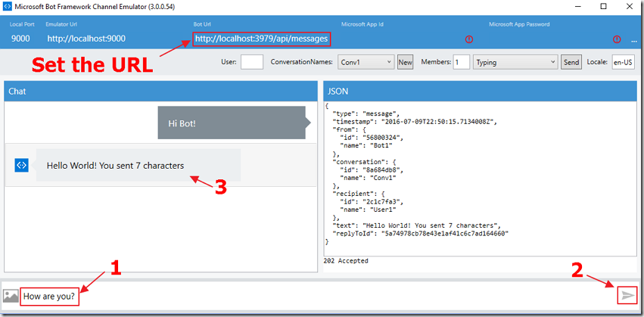644x317 pixels.
Task: Click the Emulator Url http://localhost:9000
Action: 86,39
